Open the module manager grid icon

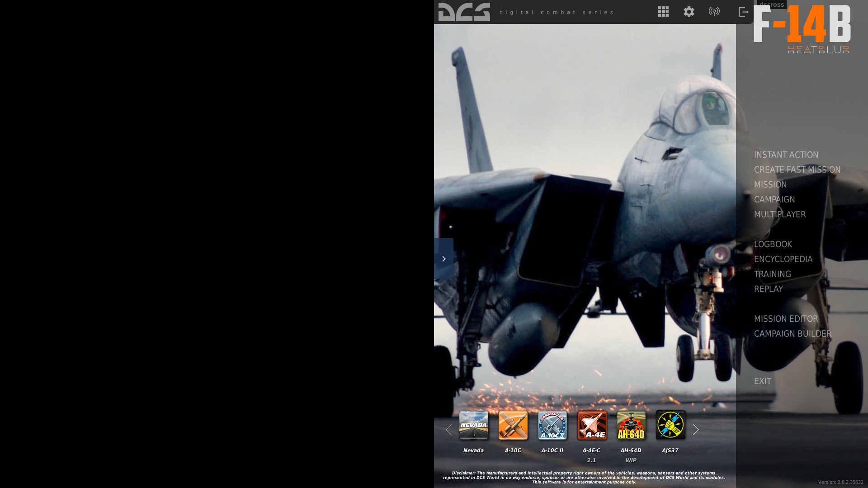(x=663, y=12)
